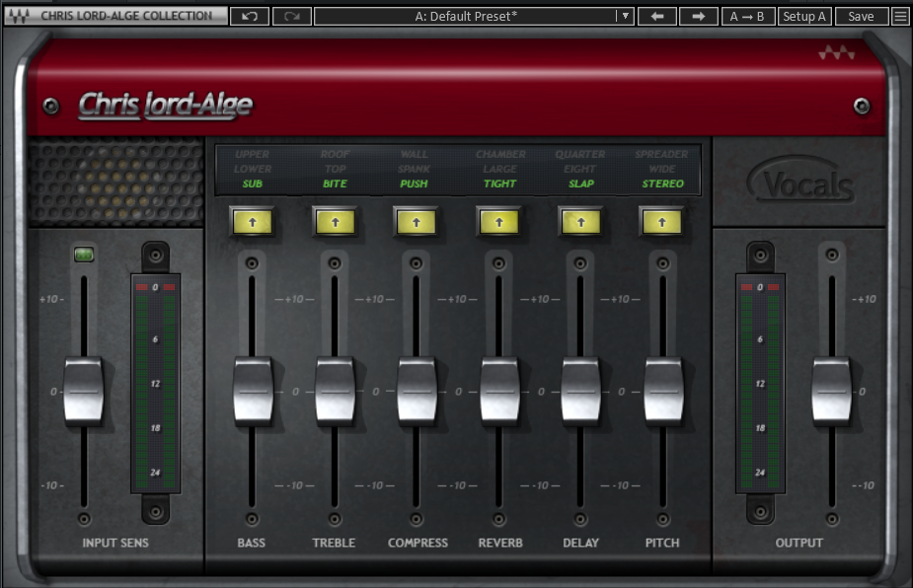Viewport: 913px width, 588px height.
Task: Click the Reverb fader handle
Action: (x=499, y=391)
